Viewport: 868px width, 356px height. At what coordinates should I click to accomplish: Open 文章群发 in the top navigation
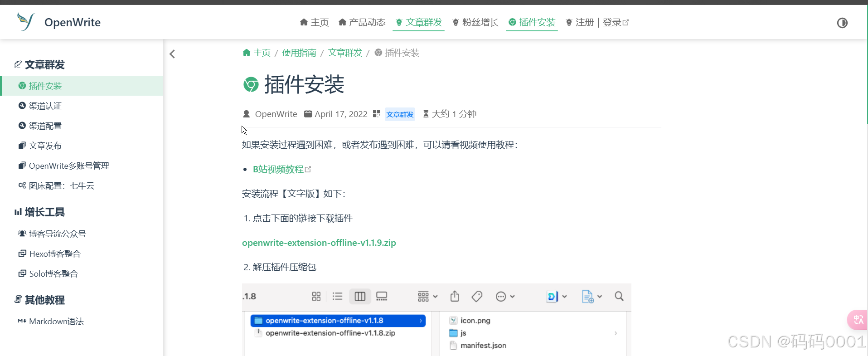[x=418, y=22]
